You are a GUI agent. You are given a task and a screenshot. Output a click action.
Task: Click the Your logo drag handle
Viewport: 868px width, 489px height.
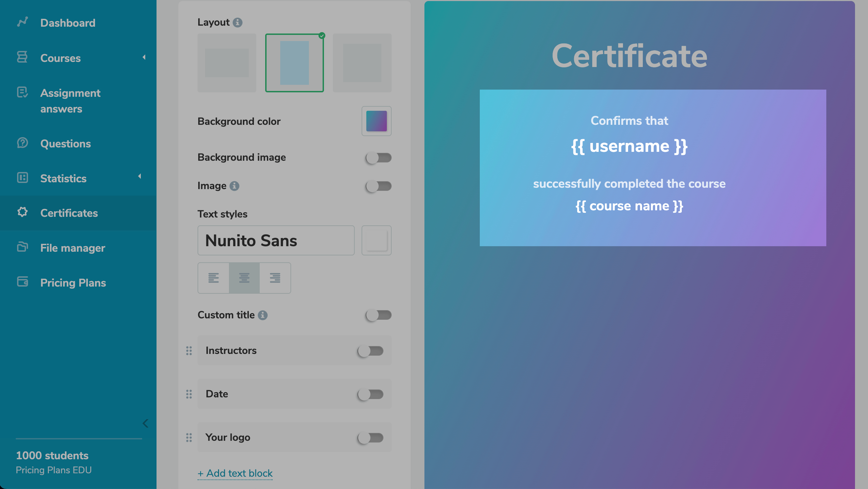click(x=189, y=437)
